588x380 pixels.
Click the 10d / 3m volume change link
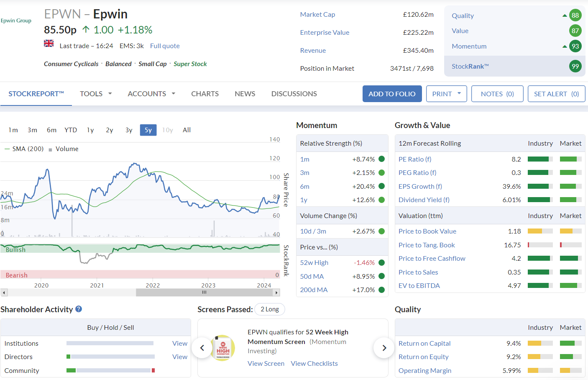pos(313,231)
